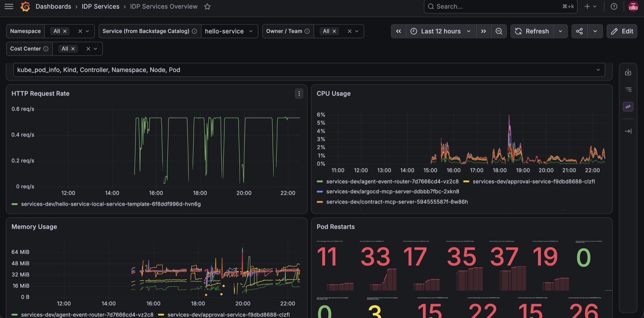Open hello-service selection dropdown
This screenshot has width=644, height=318.
pyautogui.click(x=229, y=31)
